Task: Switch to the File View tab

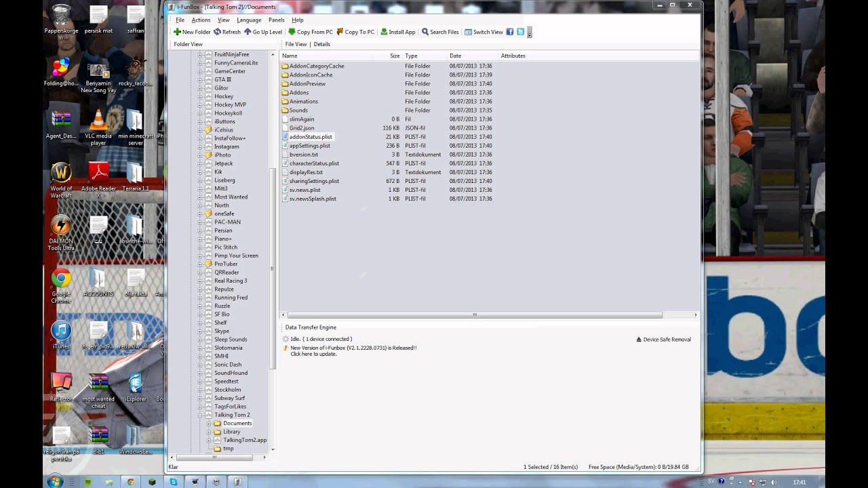Action: click(x=296, y=44)
